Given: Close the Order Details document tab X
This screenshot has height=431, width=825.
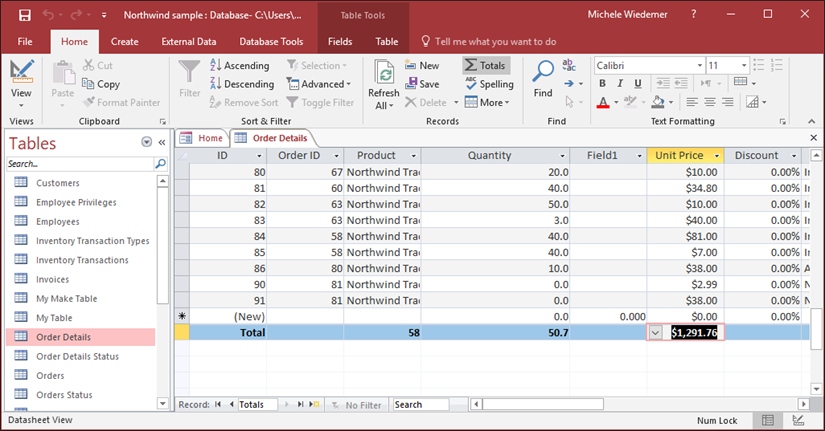Looking at the screenshot, I should pyautogui.click(x=813, y=137).
